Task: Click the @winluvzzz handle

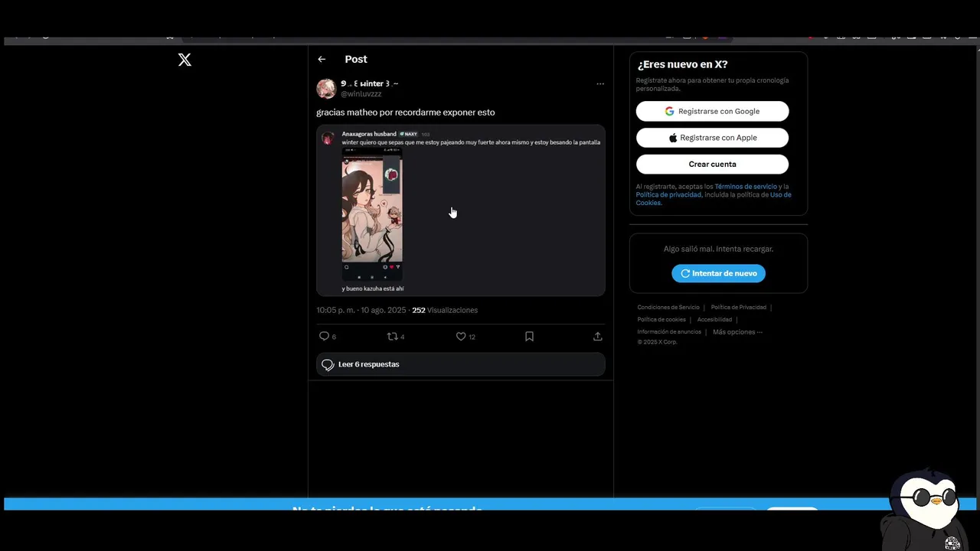Action: 361,94
